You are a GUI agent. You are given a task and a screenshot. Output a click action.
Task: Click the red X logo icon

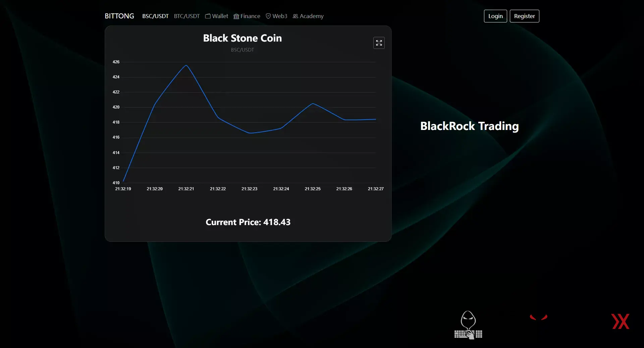(620, 322)
